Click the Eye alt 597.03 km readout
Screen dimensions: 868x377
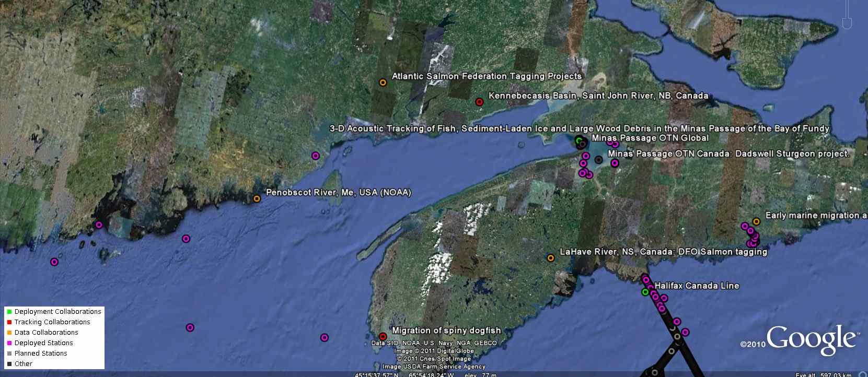click(824, 374)
